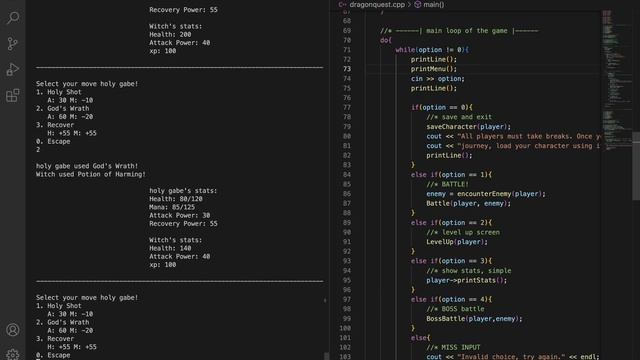Open the Accounts menu icon

point(13,330)
